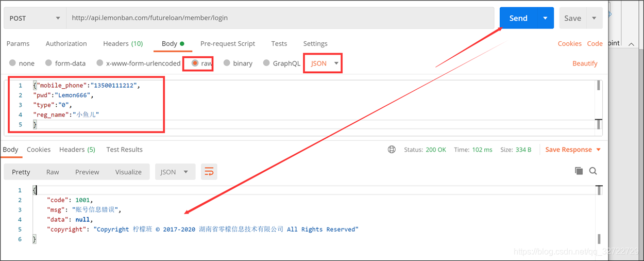The width and height of the screenshot is (644, 261).
Task: Open the Pre-request Script tab
Action: [228, 44]
